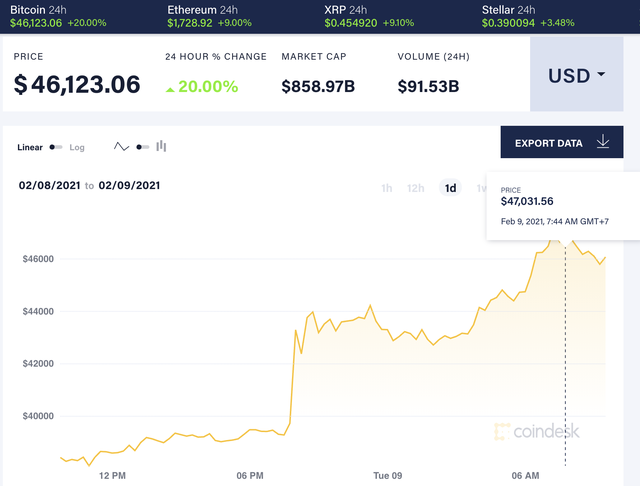
Task: Open XRP 24h ticker in top bar
Action: 369,16
